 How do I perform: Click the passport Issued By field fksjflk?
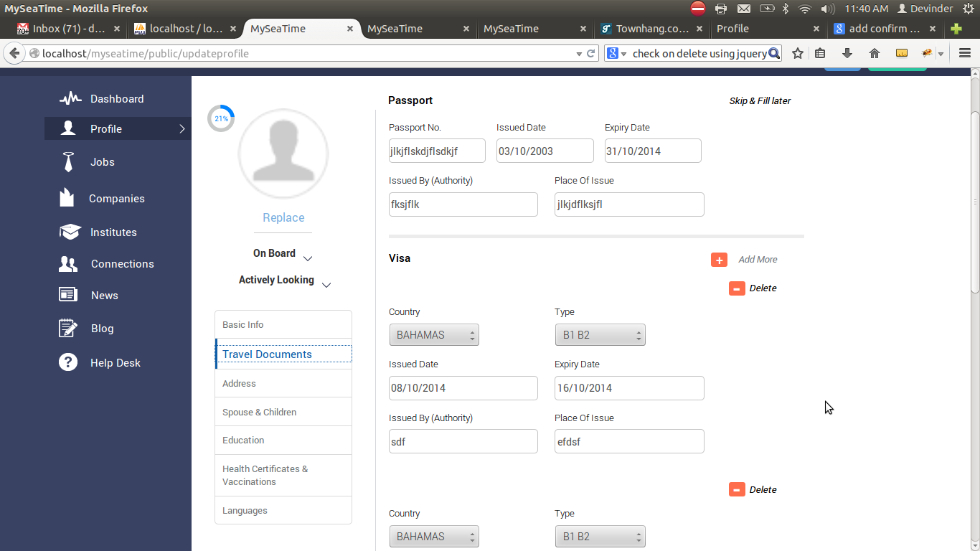463,204
